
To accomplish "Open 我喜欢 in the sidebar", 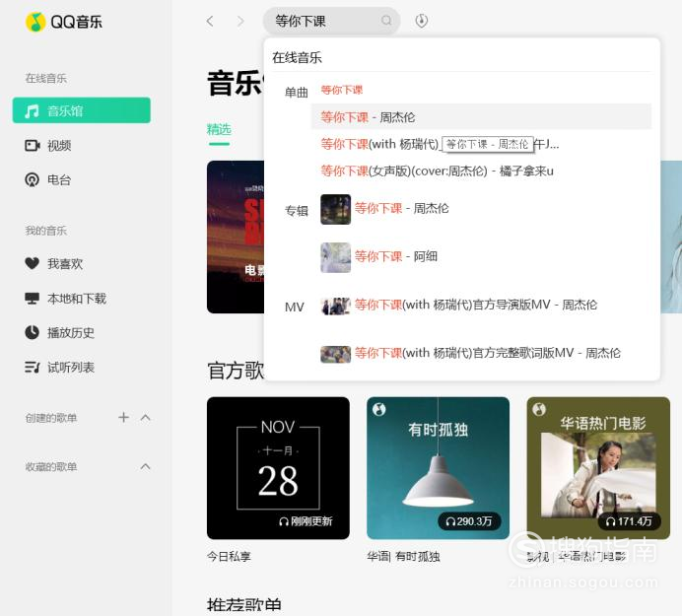I will [65, 263].
